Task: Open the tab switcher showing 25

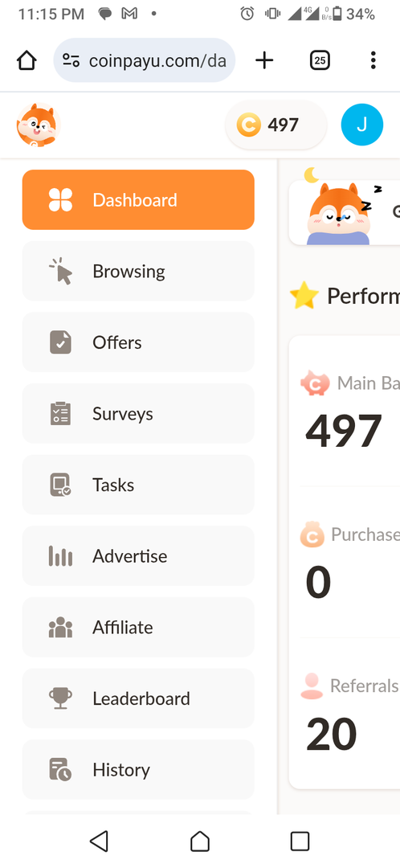Action: tap(320, 60)
